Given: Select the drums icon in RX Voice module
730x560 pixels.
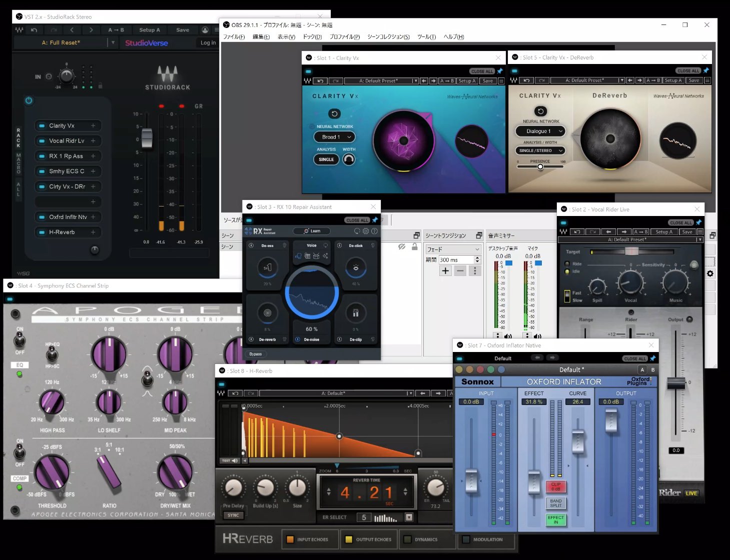Looking at the screenshot, I should [x=316, y=256].
